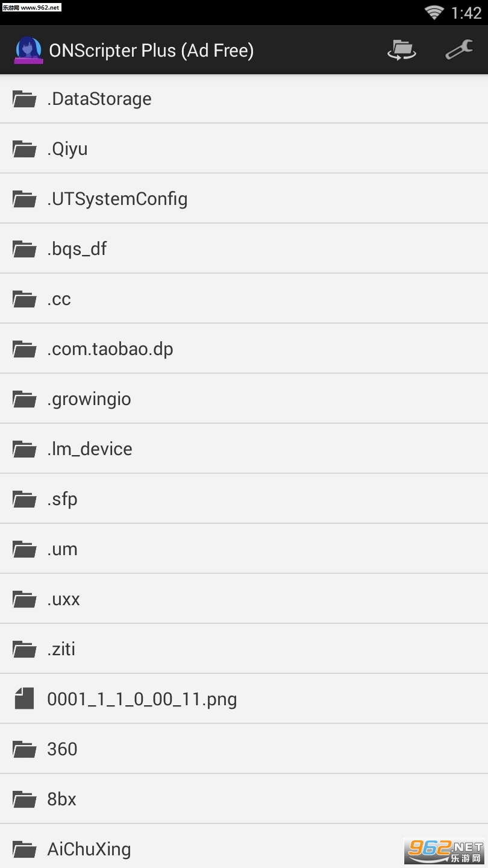
Task: Tap the ONScripter Plus app logo
Action: (28, 50)
